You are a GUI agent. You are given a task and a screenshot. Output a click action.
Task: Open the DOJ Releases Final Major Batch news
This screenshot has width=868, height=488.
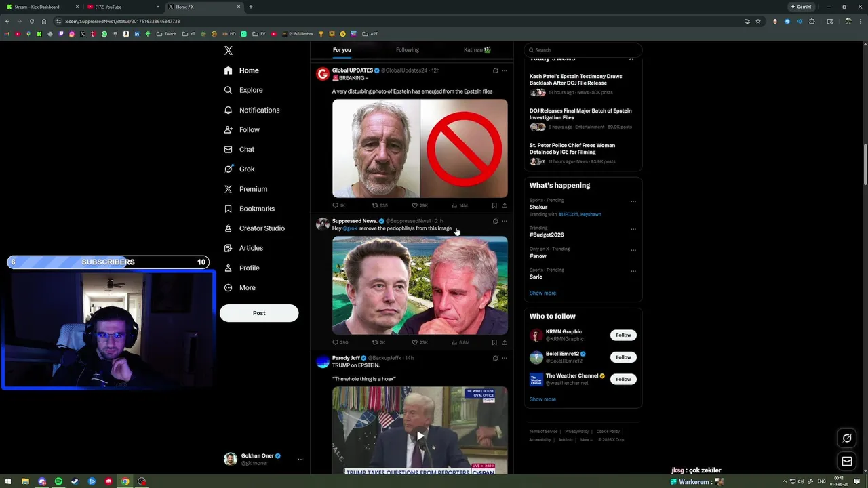[x=583, y=119]
